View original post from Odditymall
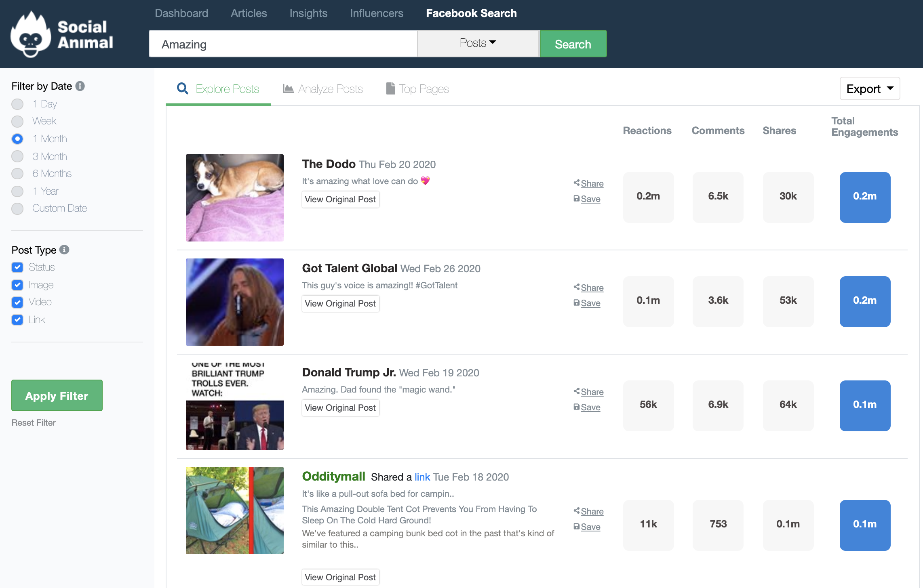 pos(340,577)
